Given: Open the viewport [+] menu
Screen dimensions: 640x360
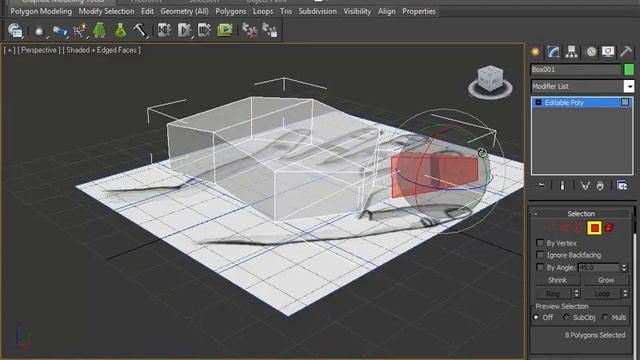Looking at the screenshot, I should 9,50.
